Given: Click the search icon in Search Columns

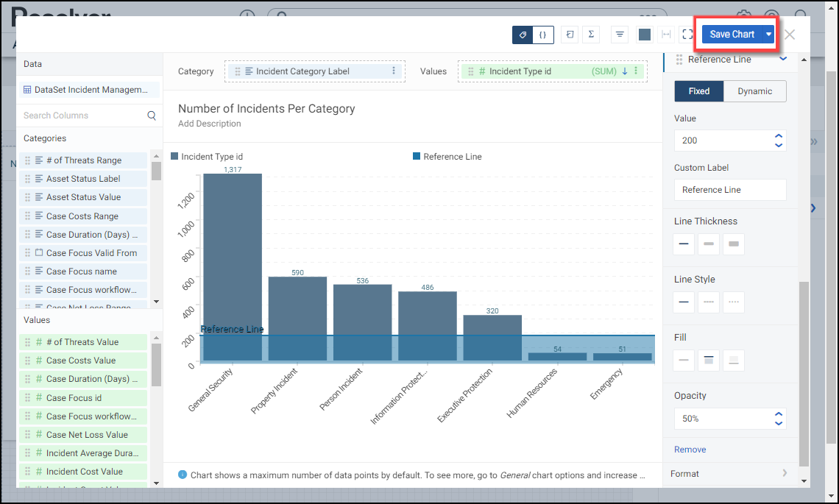Looking at the screenshot, I should pos(152,116).
